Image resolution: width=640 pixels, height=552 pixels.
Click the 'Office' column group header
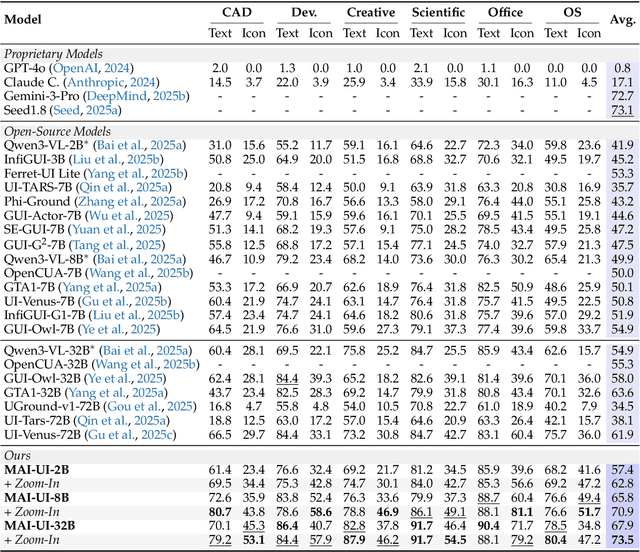tap(505, 12)
